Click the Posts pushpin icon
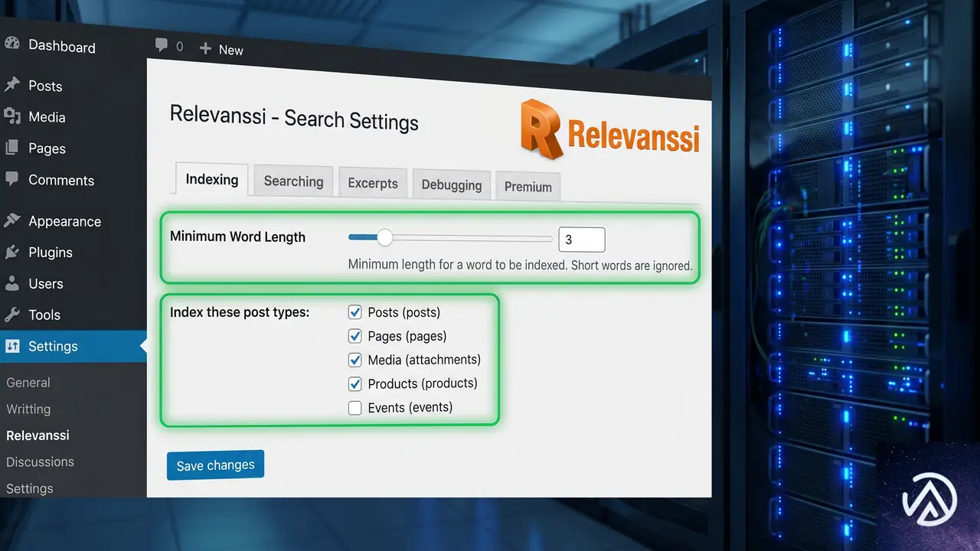 pyautogui.click(x=11, y=85)
